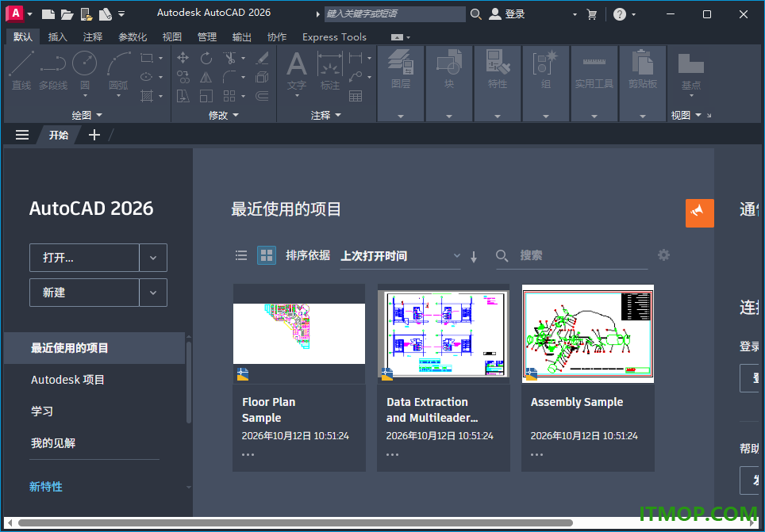Viewport: 765px width, 532px height.
Task: Open the Assembly Sample thumbnail
Action: (x=588, y=334)
